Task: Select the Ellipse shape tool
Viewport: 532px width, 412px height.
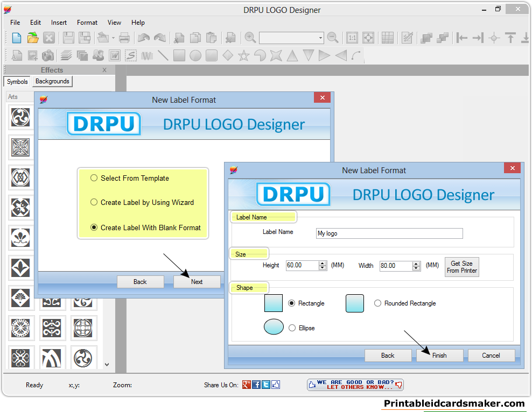Action: point(195,55)
